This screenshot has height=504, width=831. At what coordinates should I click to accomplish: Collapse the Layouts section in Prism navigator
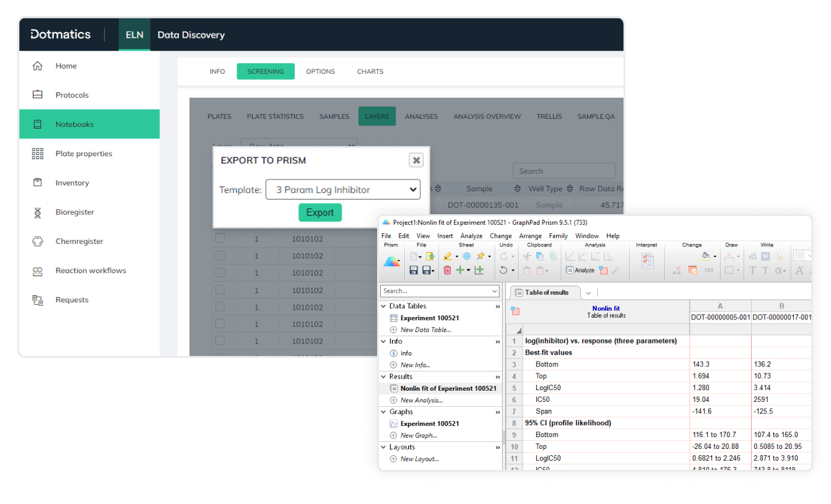383,447
